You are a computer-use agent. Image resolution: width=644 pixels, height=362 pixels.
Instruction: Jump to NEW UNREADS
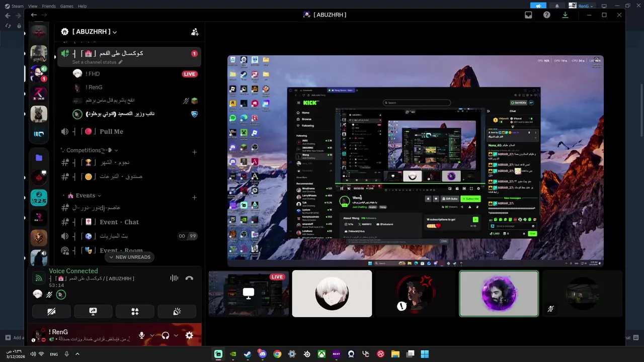[129, 257]
